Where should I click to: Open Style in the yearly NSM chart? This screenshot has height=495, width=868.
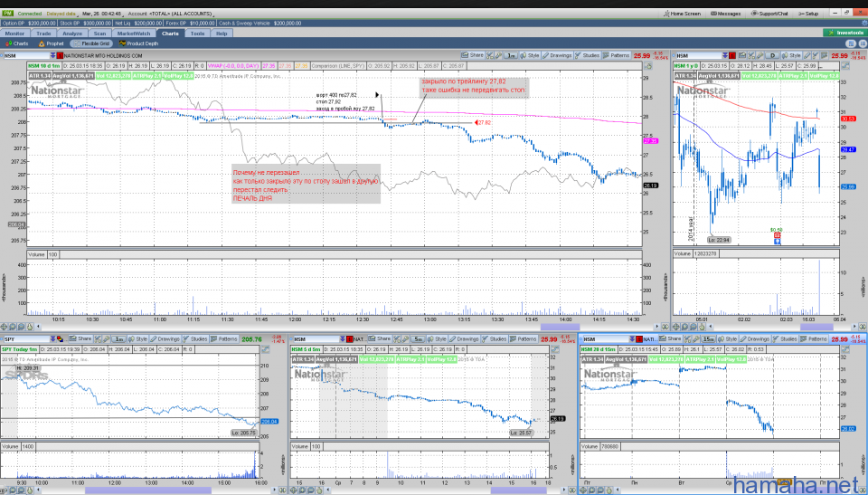[792, 55]
